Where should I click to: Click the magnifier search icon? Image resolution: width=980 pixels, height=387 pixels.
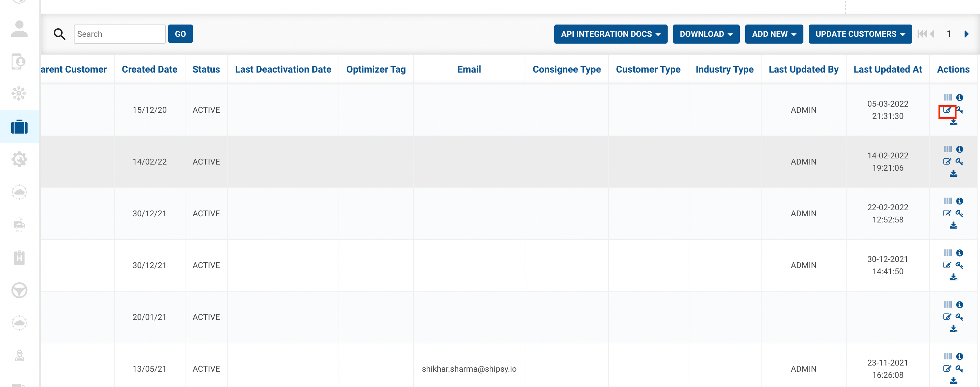(59, 34)
